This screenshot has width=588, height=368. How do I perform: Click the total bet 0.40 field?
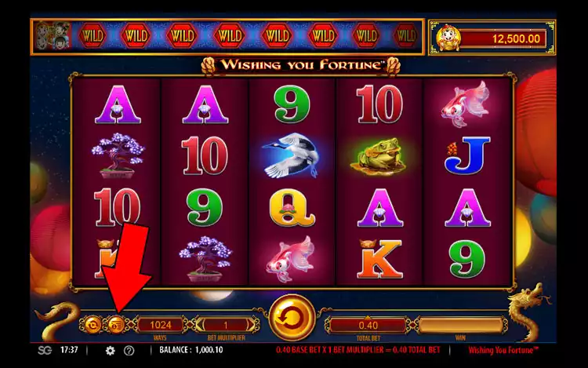coord(368,325)
